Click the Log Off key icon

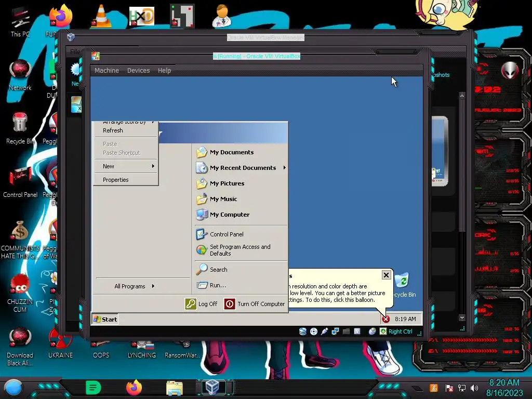190,304
